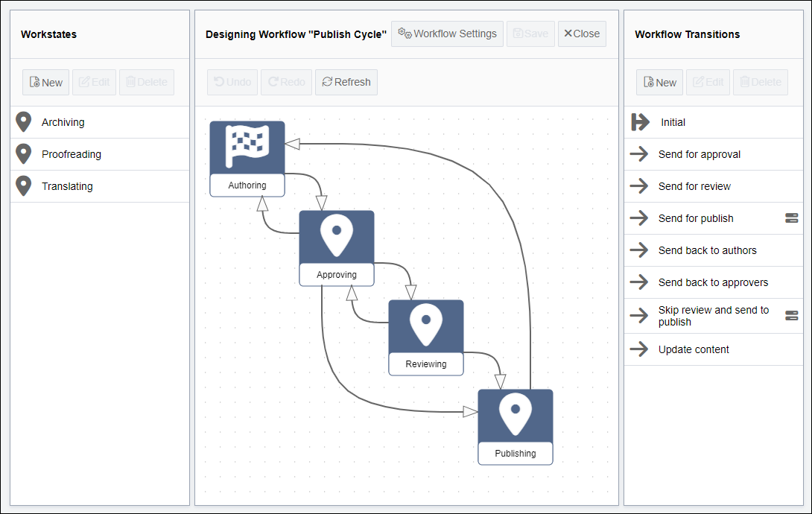Select the Proofreading workstate label

[x=72, y=154]
